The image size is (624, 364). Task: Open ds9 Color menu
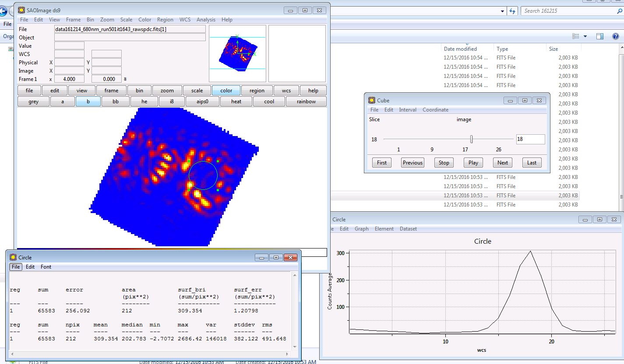click(x=145, y=20)
